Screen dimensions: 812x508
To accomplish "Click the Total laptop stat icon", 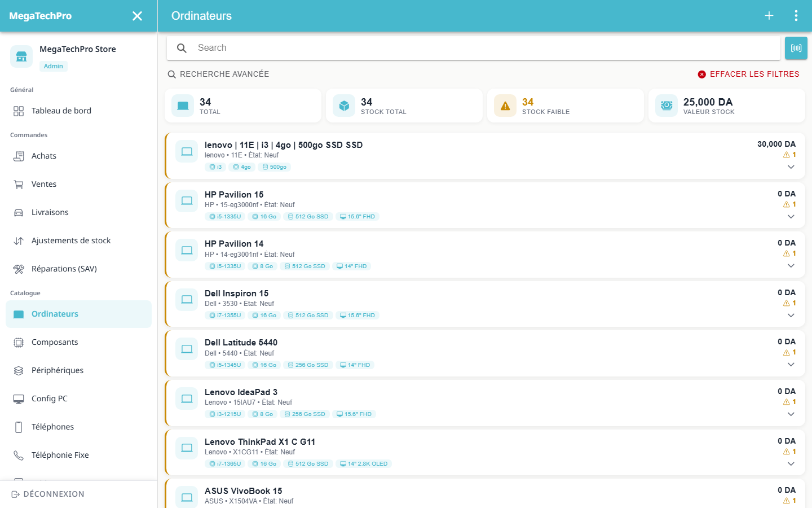I will [x=183, y=106].
